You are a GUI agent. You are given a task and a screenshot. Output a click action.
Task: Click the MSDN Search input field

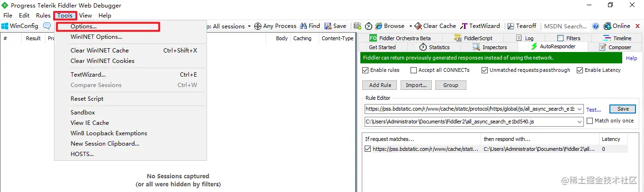tap(566, 26)
